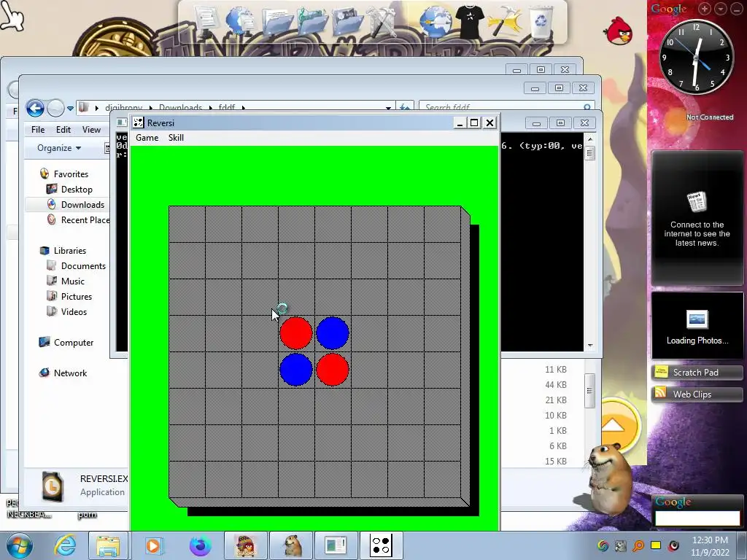Screen dimensions: 747x560
Task: Open Videos library
Action: click(74, 311)
